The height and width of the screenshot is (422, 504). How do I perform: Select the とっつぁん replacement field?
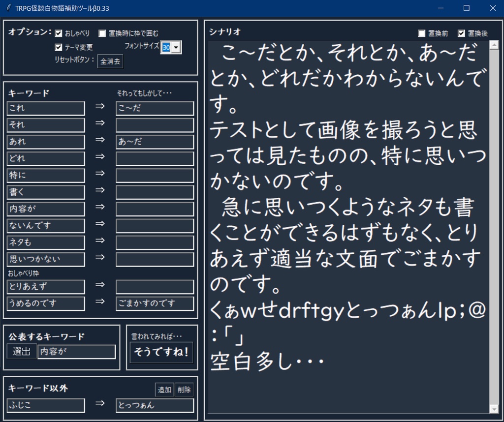point(155,405)
